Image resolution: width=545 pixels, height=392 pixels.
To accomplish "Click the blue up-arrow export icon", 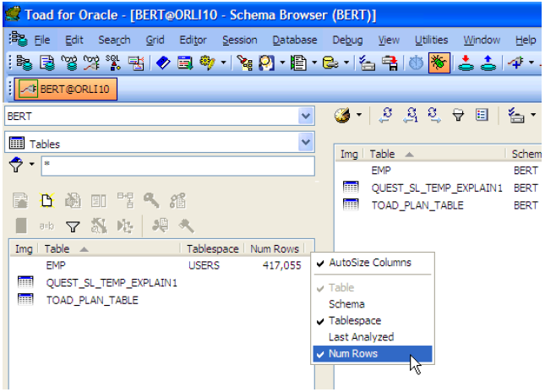I will tap(488, 63).
